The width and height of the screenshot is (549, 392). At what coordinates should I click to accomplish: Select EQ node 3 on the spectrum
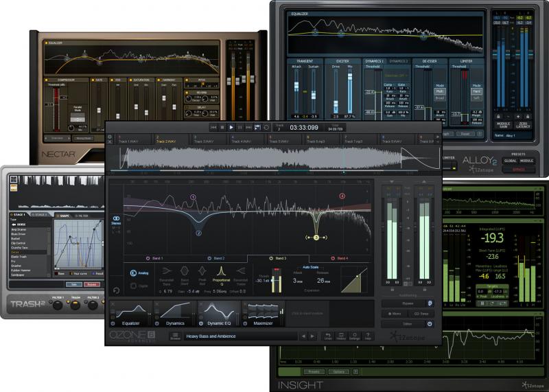pos(316,238)
